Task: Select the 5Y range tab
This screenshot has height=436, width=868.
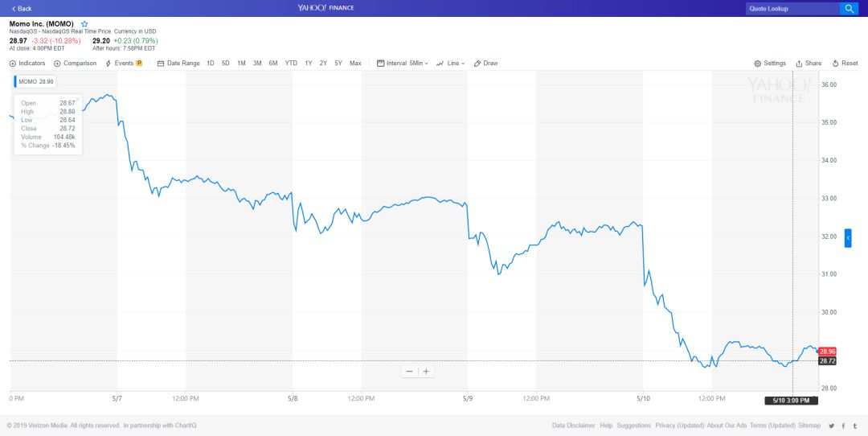Action: click(x=338, y=64)
